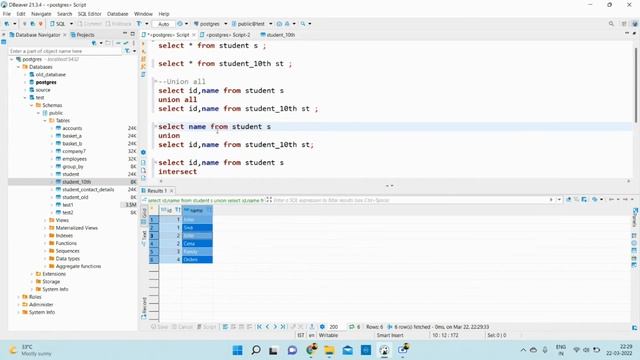The image size is (640, 360).
Task: Select the Administer folder
Action: pyautogui.click(x=38, y=305)
